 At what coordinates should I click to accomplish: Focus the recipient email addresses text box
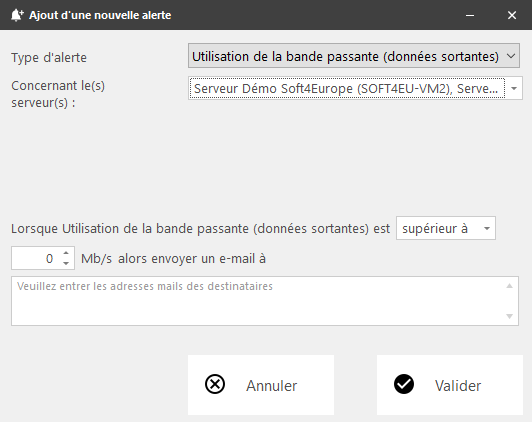260,301
